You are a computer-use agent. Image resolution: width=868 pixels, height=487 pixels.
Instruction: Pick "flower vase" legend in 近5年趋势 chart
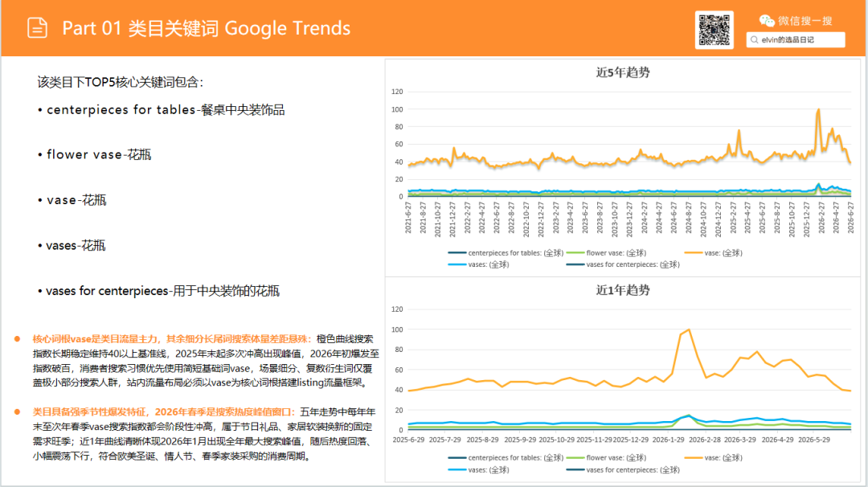[x=606, y=253]
